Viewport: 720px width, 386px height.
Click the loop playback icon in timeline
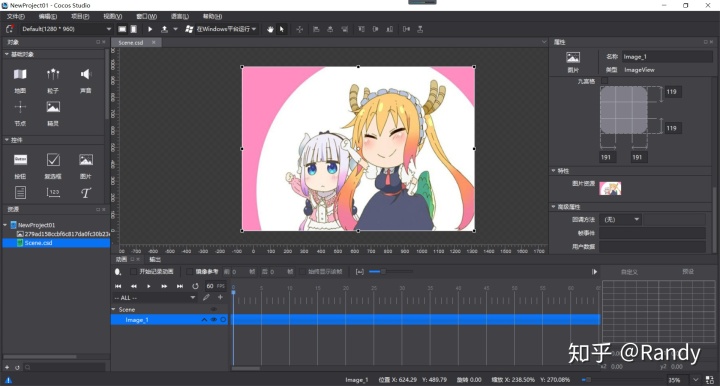pyautogui.click(x=195, y=286)
